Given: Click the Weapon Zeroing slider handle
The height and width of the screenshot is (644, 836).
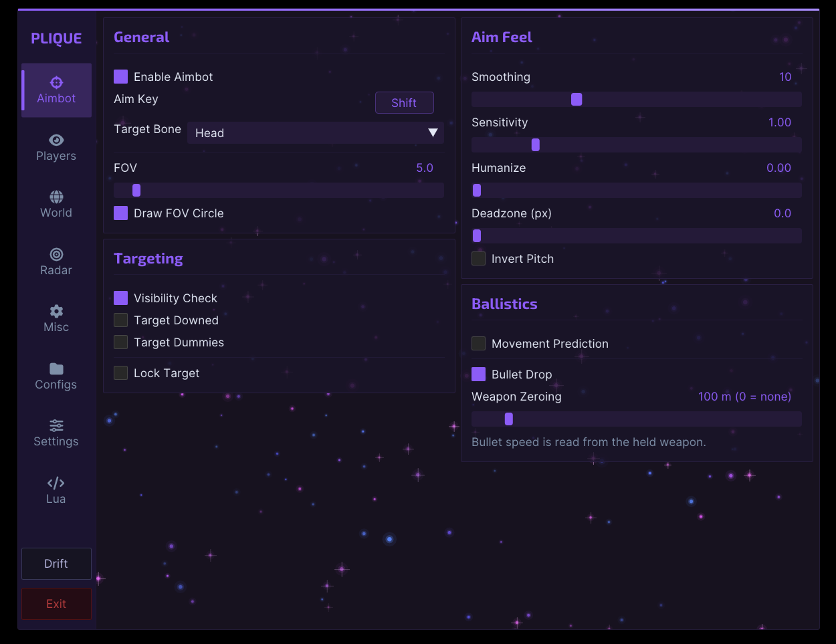Looking at the screenshot, I should (509, 419).
